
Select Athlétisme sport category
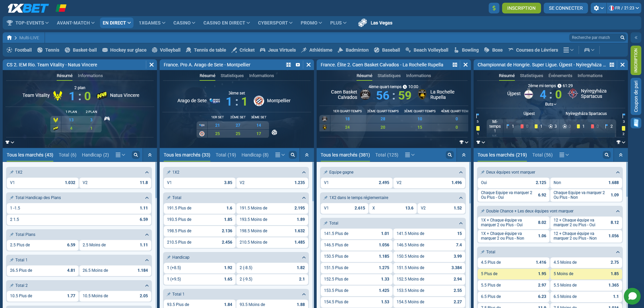coord(317,50)
